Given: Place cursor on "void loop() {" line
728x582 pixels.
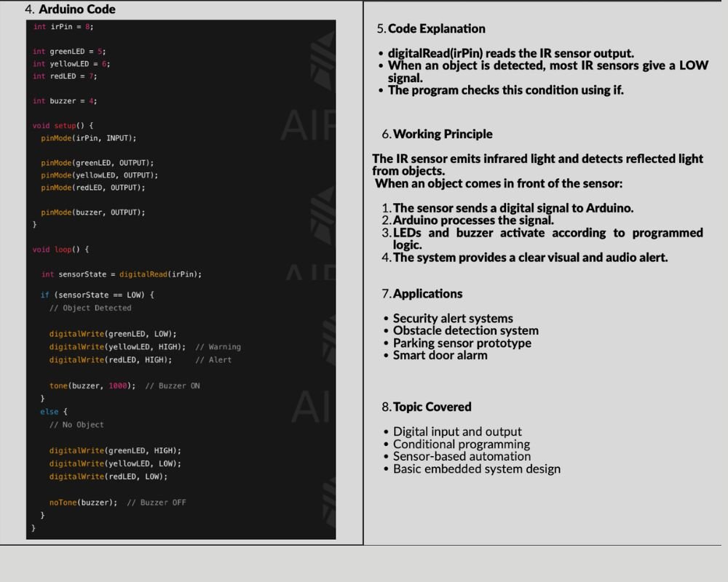Looking at the screenshot, I should (60, 250).
